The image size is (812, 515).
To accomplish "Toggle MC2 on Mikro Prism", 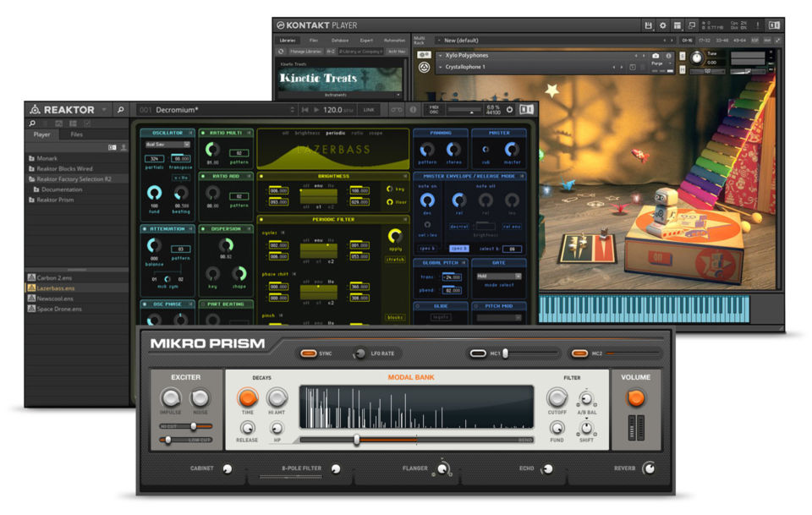I will pos(581,353).
